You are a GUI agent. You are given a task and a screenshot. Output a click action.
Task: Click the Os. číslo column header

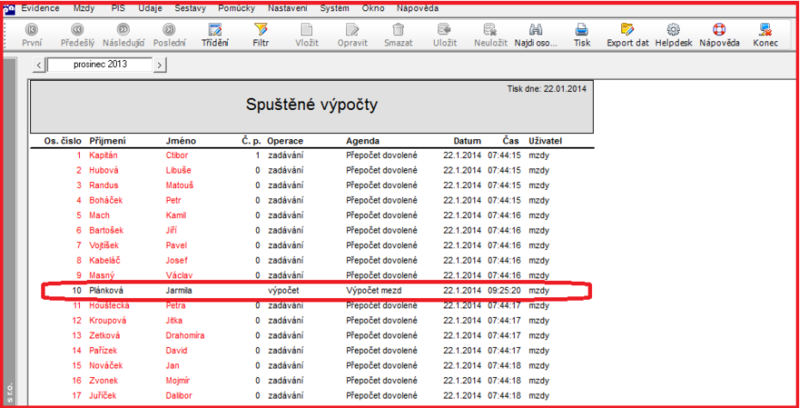click(x=63, y=141)
